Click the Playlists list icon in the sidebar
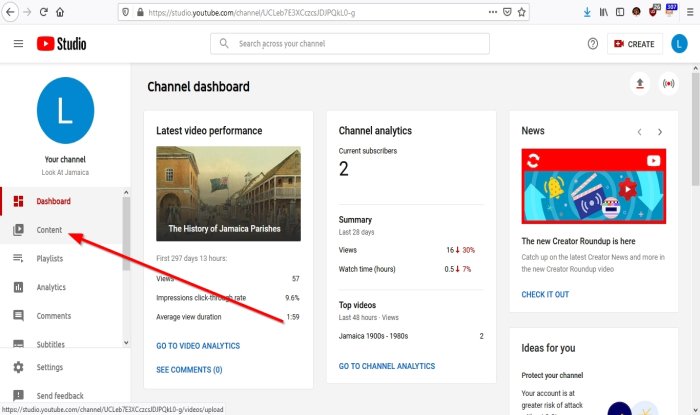Screen dimensions: 700x415 point(18,258)
